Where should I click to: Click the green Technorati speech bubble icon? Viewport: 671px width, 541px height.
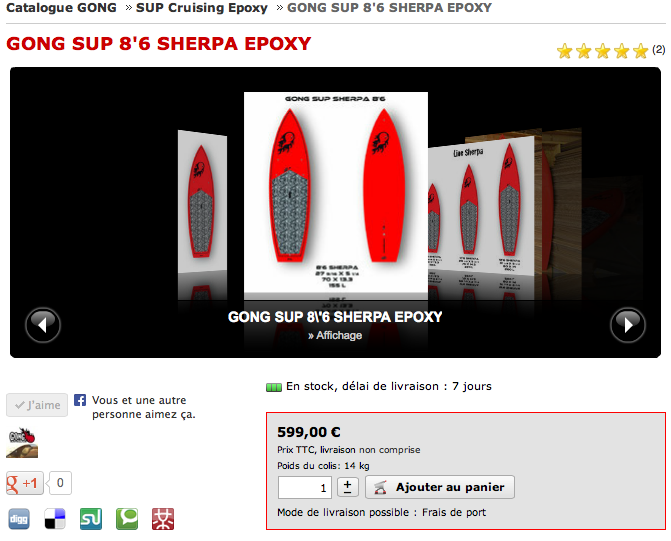tap(127, 519)
